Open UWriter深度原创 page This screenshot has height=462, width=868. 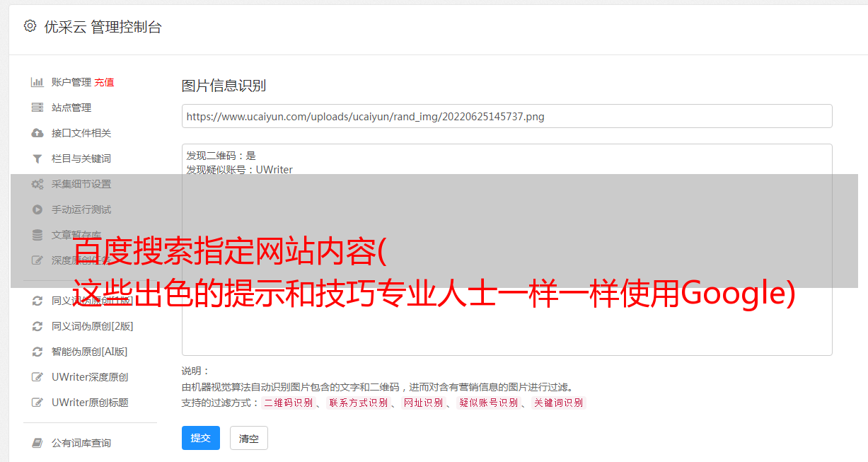tap(90, 377)
